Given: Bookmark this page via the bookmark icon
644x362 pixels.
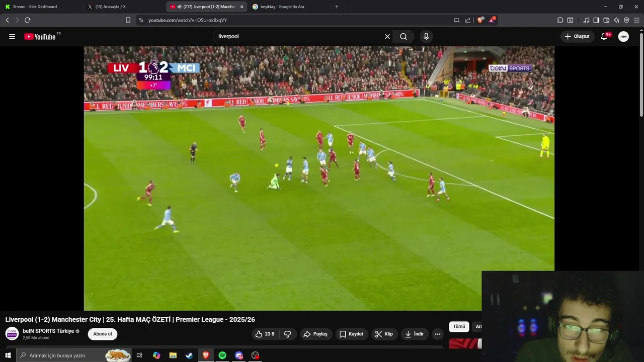Looking at the screenshot, I should [128, 20].
